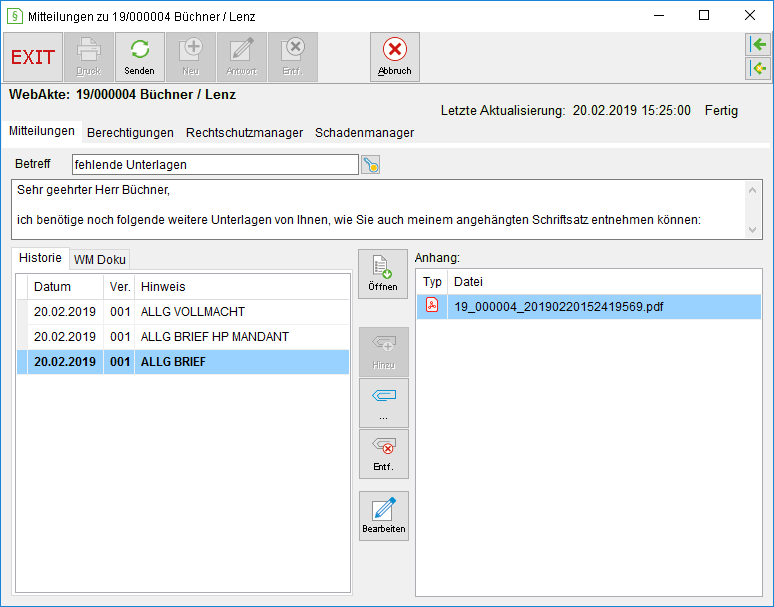774x607 pixels.
Task: Select the WM Doku tab
Action: (100, 260)
